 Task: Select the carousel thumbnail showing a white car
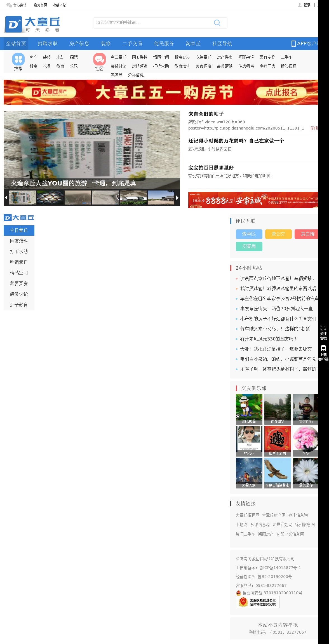133,198
